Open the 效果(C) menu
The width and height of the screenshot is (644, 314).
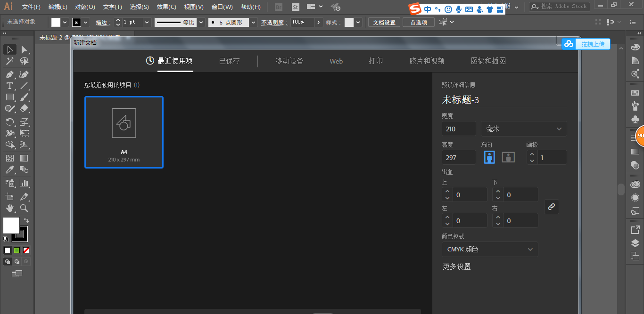[166, 7]
